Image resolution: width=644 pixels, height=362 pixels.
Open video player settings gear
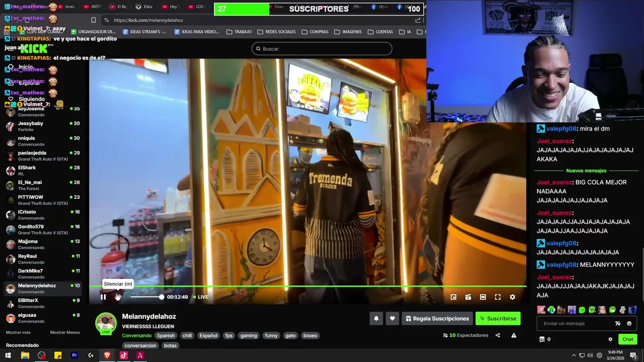point(512,297)
